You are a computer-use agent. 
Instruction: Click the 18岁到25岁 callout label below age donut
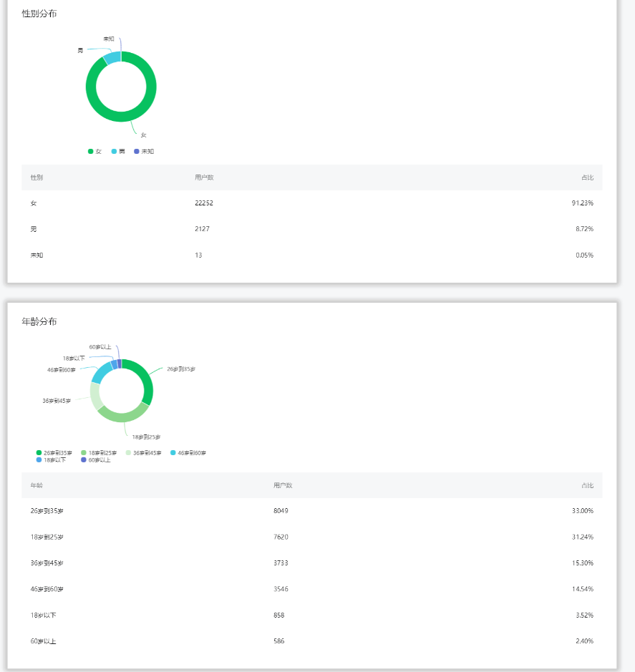[x=146, y=437]
